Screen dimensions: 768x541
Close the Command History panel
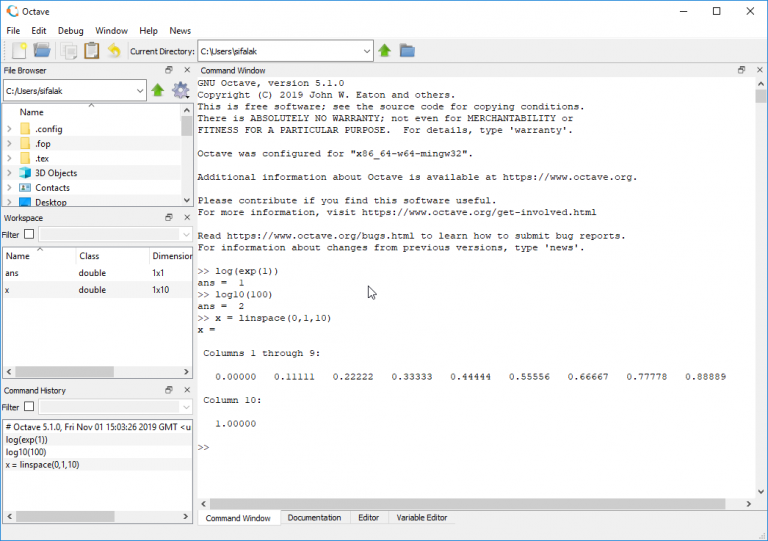point(187,390)
